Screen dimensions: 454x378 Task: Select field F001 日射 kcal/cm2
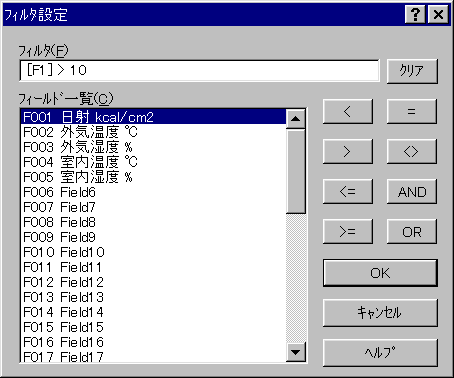[153, 117]
